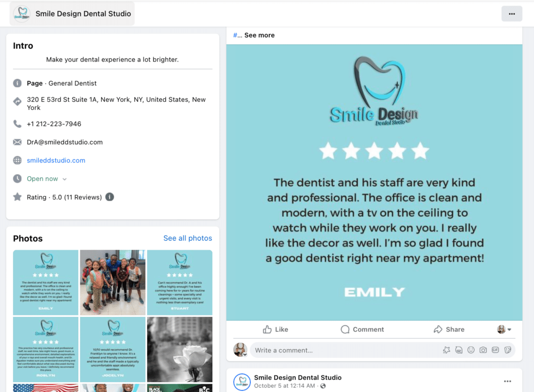Viewport: 534px width, 392px height.
Task: Click the info icon beside Page · General Dentist
Action: click(17, 83)
